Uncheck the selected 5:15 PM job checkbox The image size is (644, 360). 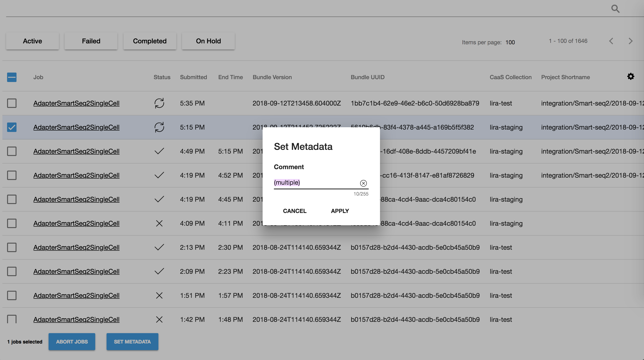[x=12, y=127]
